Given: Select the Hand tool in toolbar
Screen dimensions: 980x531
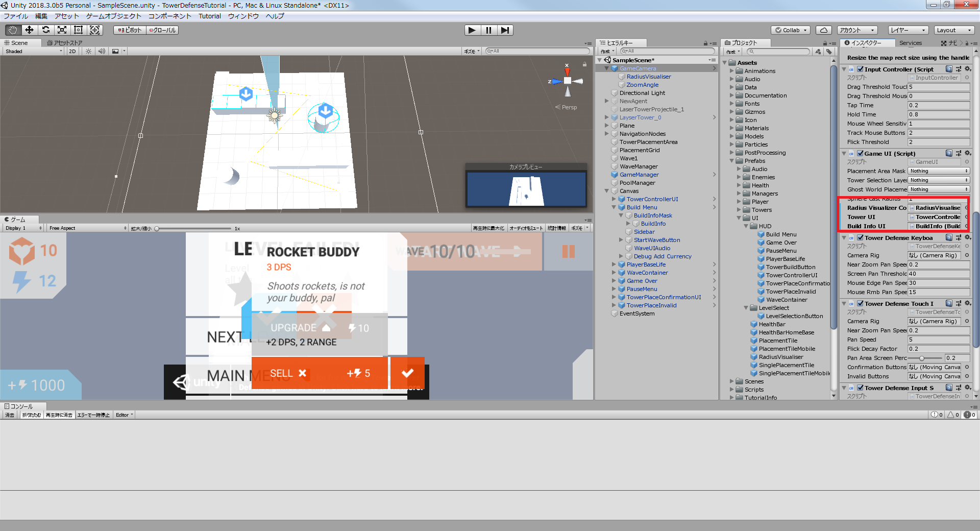Looking at the screenshot, I should point(12,30).
